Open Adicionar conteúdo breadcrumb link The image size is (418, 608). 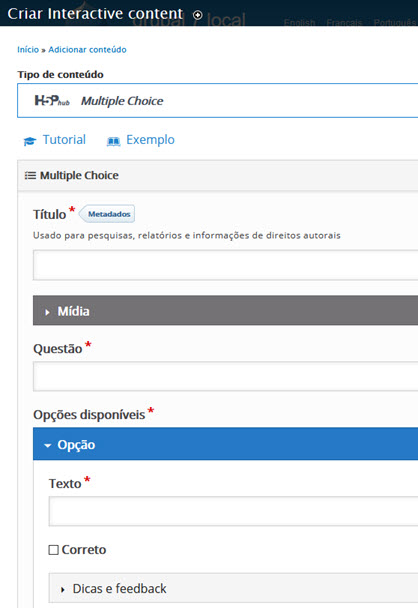click(87, 50)
